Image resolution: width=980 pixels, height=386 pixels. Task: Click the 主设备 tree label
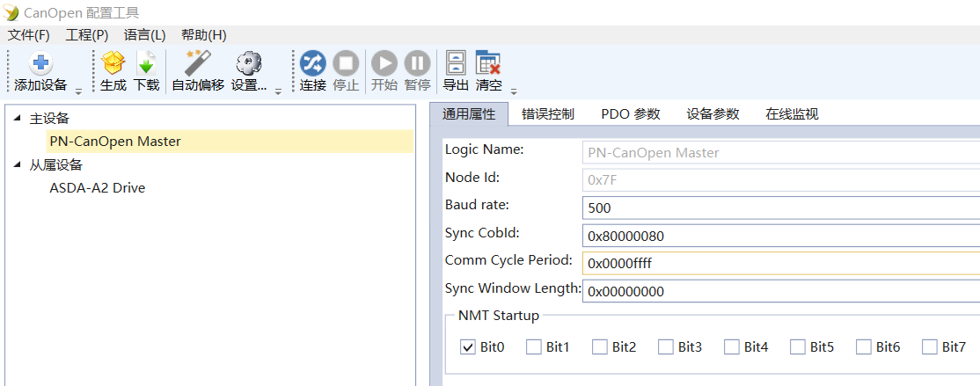49,118
